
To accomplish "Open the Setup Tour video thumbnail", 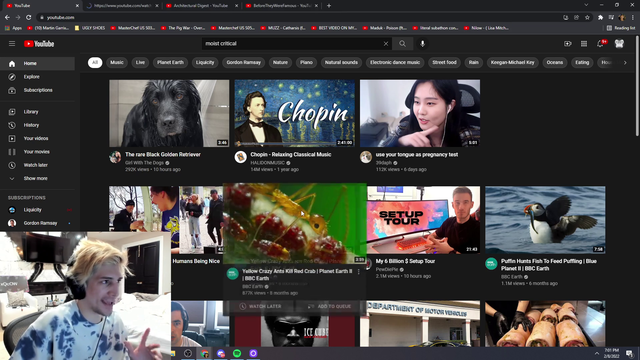I will pos(423,220).
